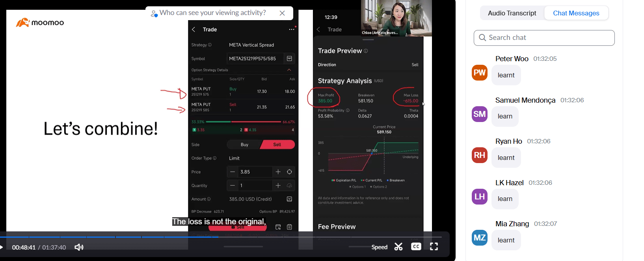Click the red Sell order button

[x=238, y=227]
